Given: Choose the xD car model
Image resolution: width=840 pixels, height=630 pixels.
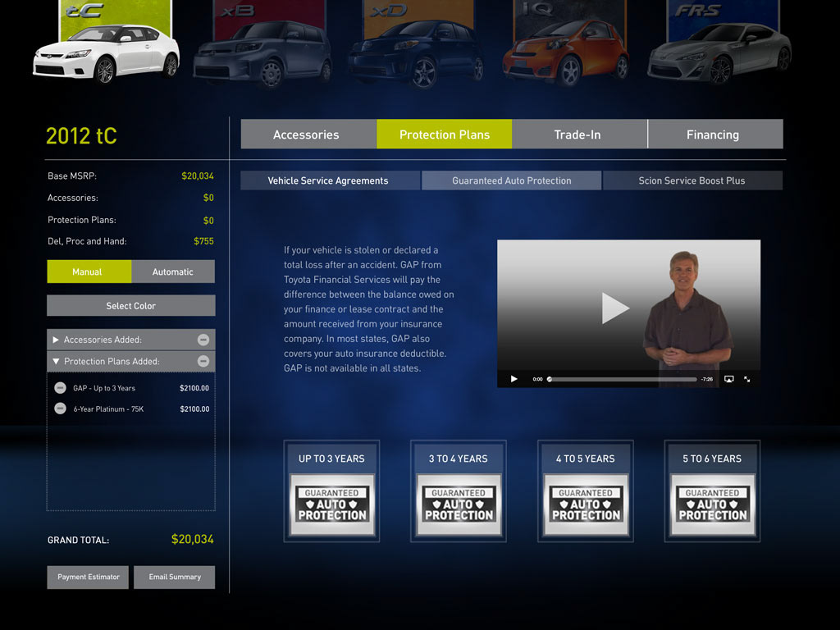Looking at the screenshot, I should [x=416, y=53].
